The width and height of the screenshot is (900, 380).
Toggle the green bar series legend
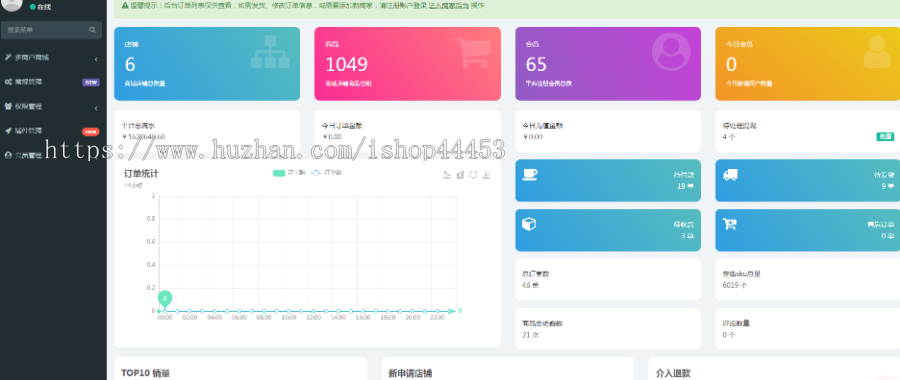[289, 172]
